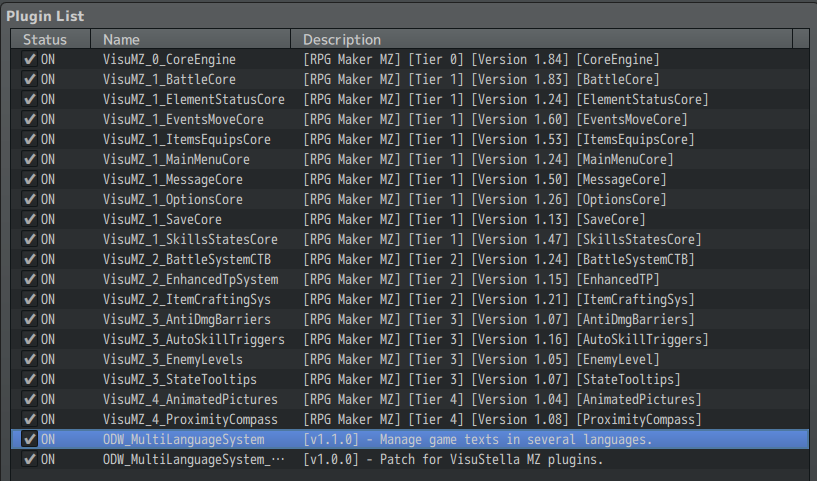Toggle the VisuMZ_1_MessageCore checkbox
This screenshot has width=817, height=481.
tap(30, 179)
